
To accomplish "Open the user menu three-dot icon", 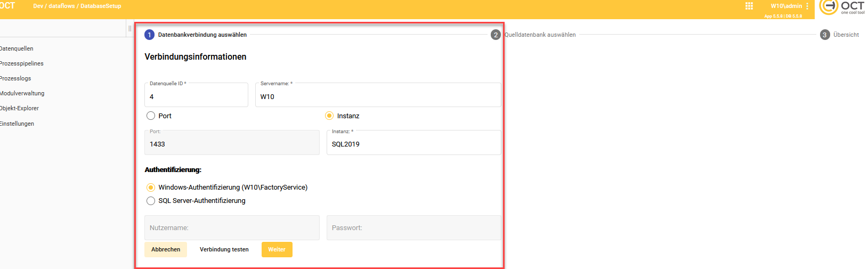I will coord(807,6).
